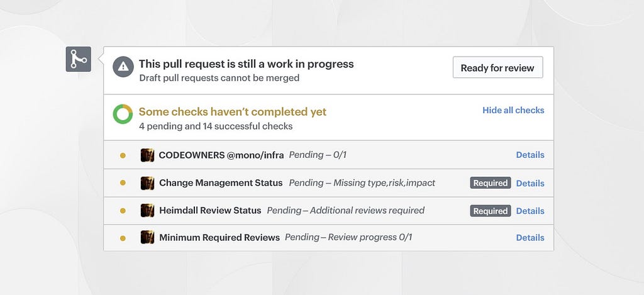644x295 pixels.
Task: Open Details for Heimdall Review Status
Action: click(x=530, y=211)
